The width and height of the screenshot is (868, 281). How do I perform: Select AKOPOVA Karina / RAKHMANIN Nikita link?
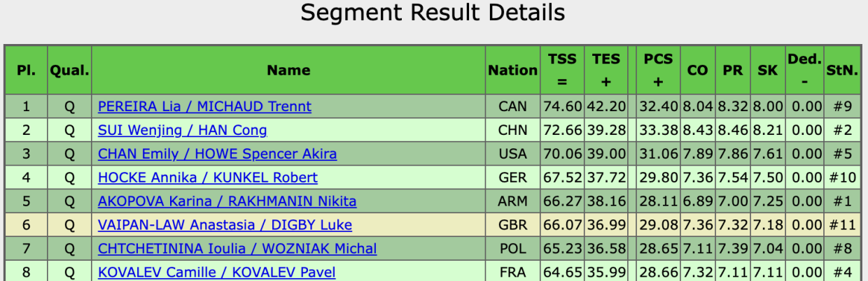click(x=227, y=201)
